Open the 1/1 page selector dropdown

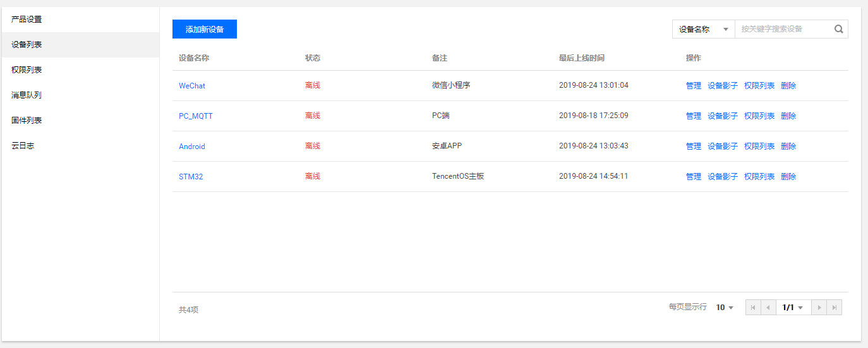pyautogui.click(x=793, y=308)
